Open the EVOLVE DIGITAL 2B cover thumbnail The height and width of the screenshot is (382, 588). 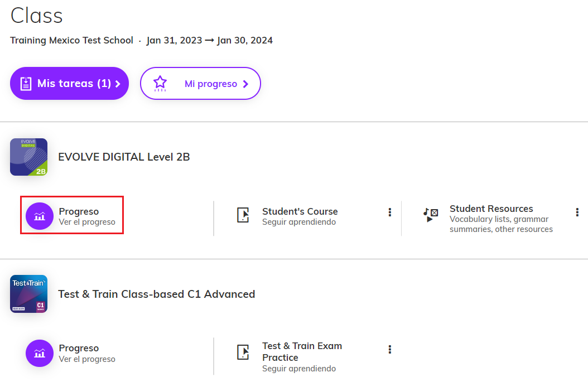point(28,157)
